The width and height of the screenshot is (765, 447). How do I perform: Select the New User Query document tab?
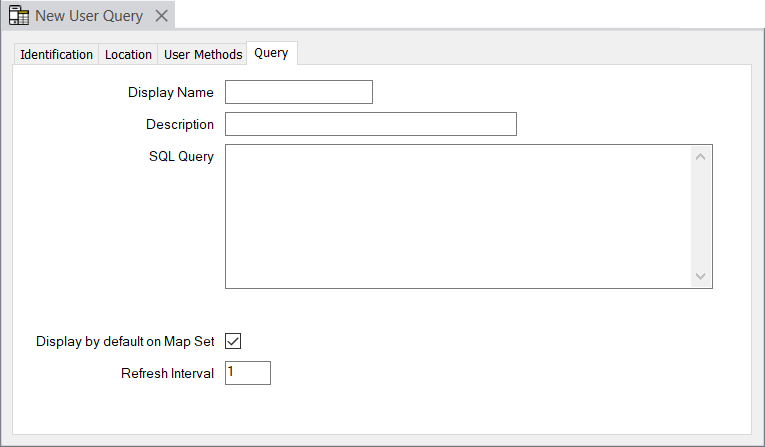(88, 16)
